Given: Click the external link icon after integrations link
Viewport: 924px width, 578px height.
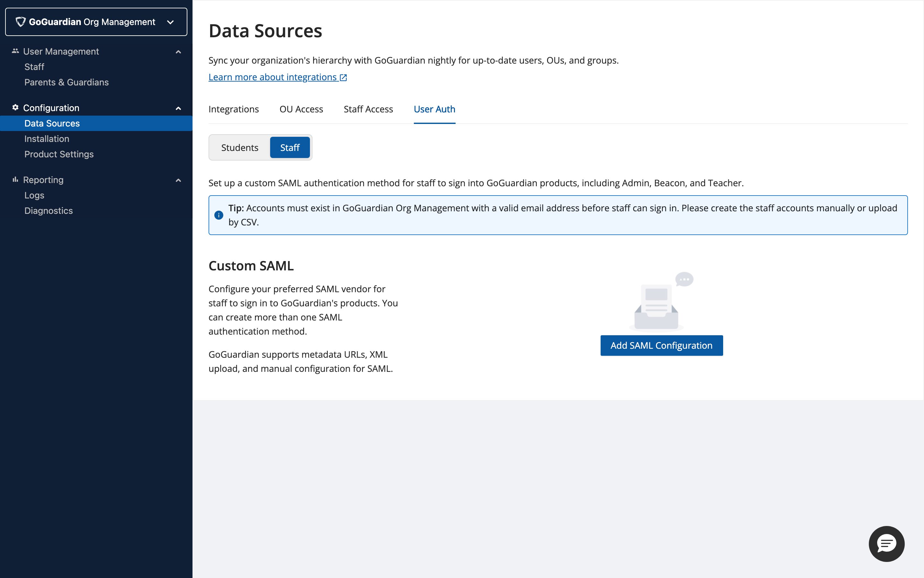Looking at the screenshot, I should tap(343, 78).
